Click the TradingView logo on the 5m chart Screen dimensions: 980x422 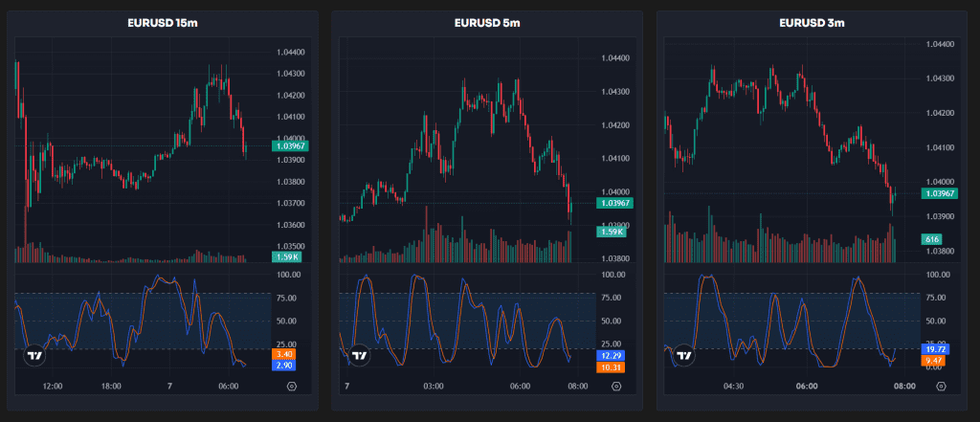click(x=360, y=355)
